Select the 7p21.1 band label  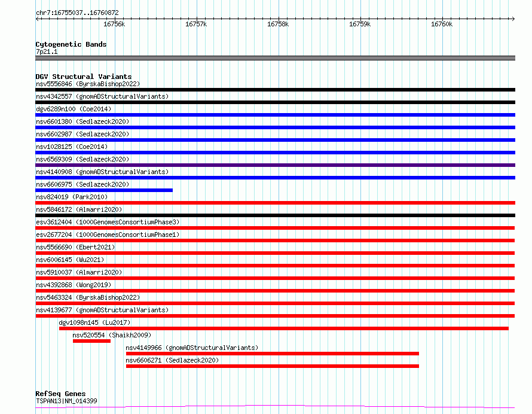47,51
